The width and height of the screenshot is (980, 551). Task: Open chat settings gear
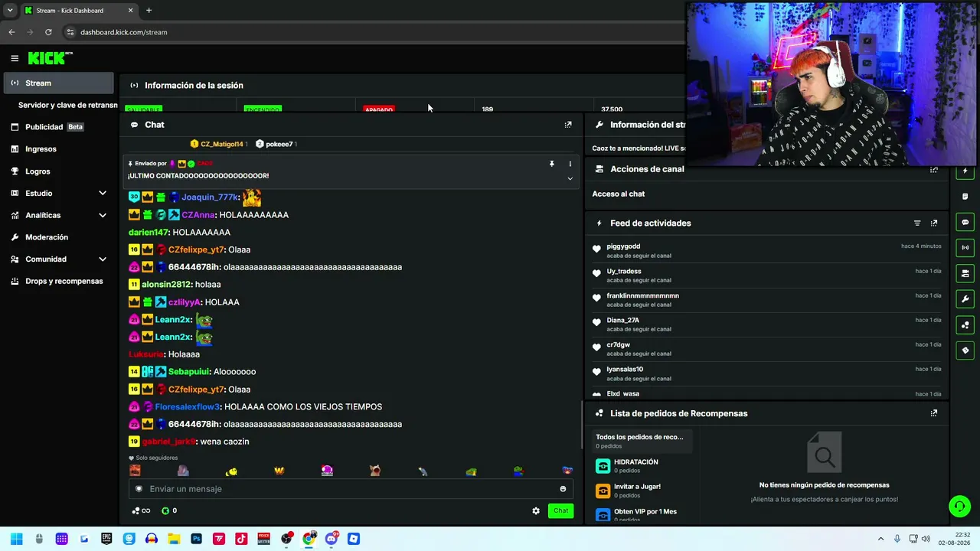[536, 510]
